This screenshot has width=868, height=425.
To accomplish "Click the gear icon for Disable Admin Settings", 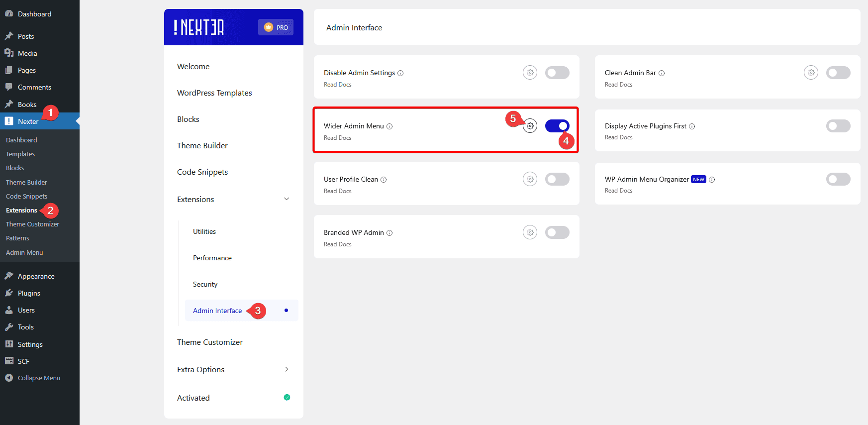I will pos(530,73).
